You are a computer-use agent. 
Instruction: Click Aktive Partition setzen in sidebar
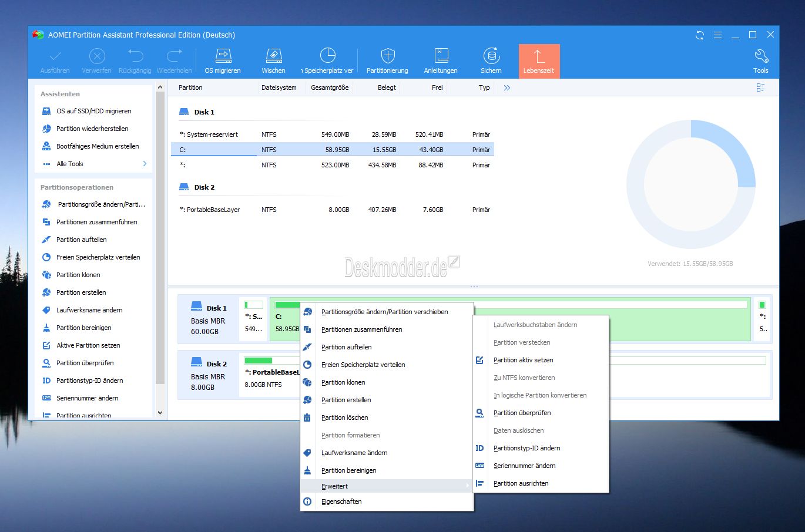coord(88,345)
